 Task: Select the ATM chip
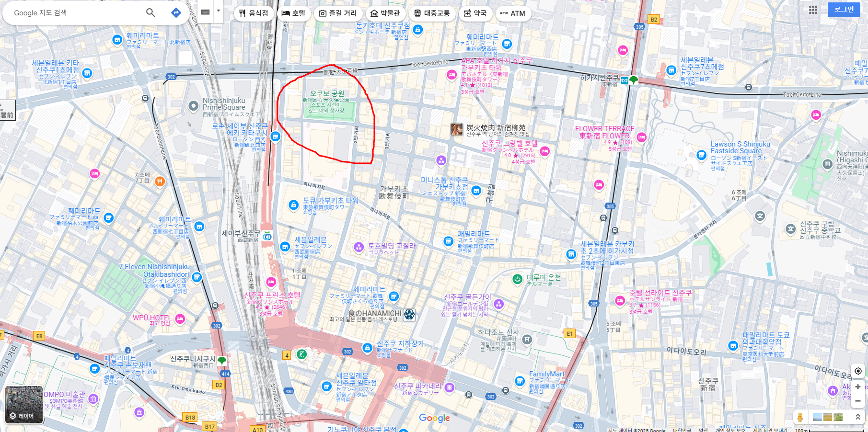point(513,13)
